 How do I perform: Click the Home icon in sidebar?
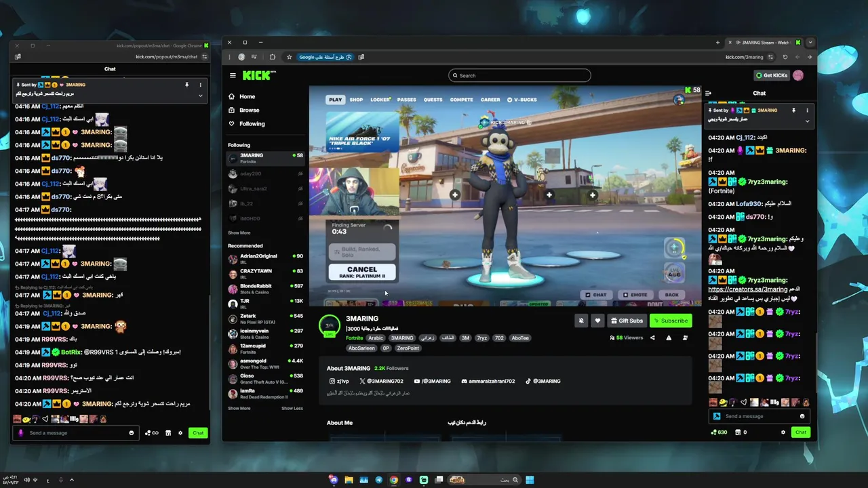pyautogui.click(x=231, y=96)
